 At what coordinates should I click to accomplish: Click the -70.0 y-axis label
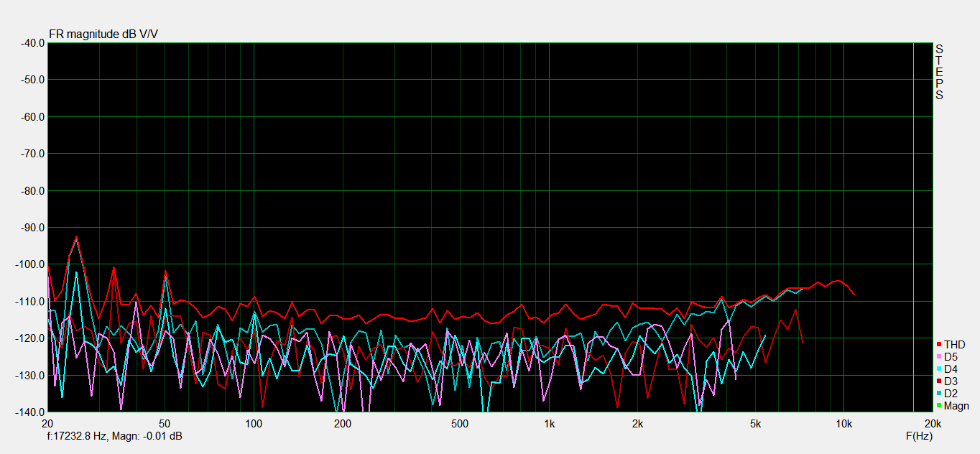[32, 154]
